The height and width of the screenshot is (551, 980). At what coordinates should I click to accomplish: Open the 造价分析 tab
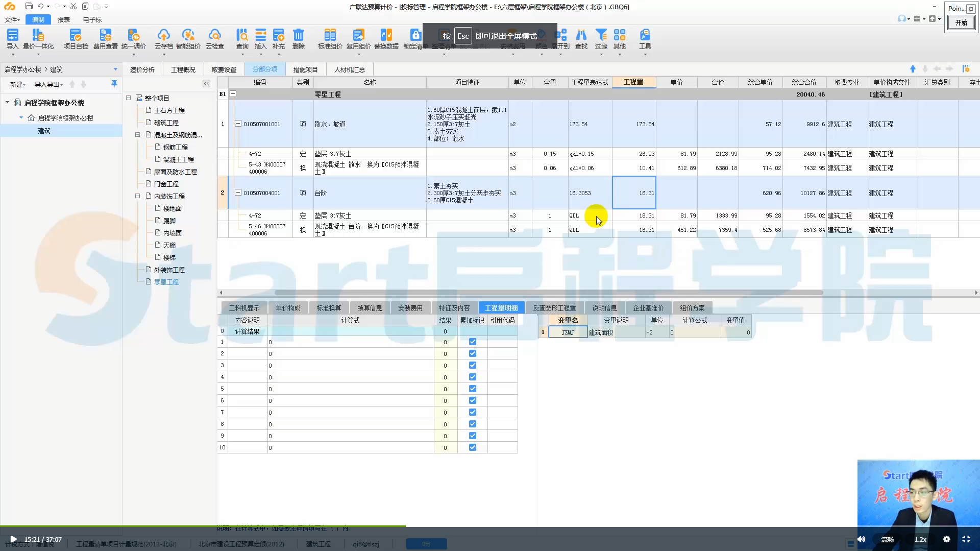pos(142,69)
